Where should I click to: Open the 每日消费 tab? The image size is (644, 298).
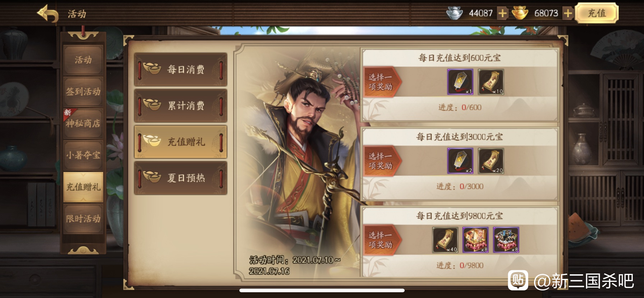[181, 69]
